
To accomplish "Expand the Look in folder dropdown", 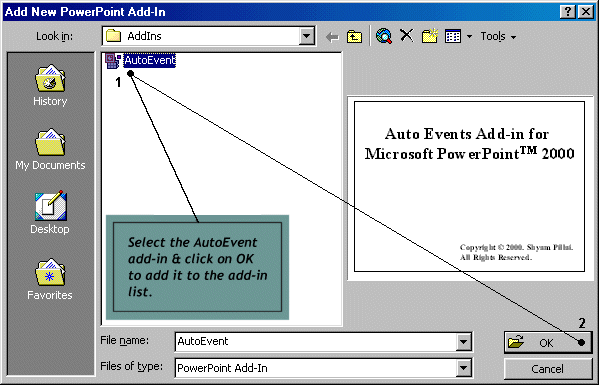I will 306,36.
